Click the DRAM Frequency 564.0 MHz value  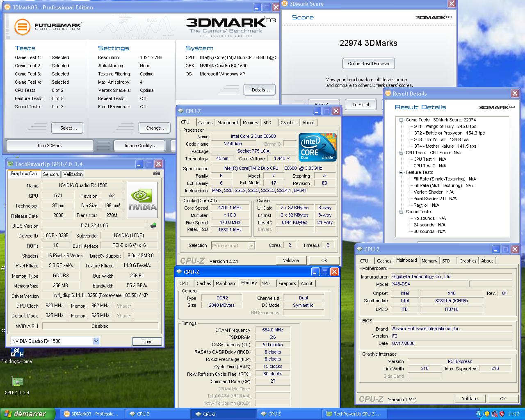tap(273, 330)
